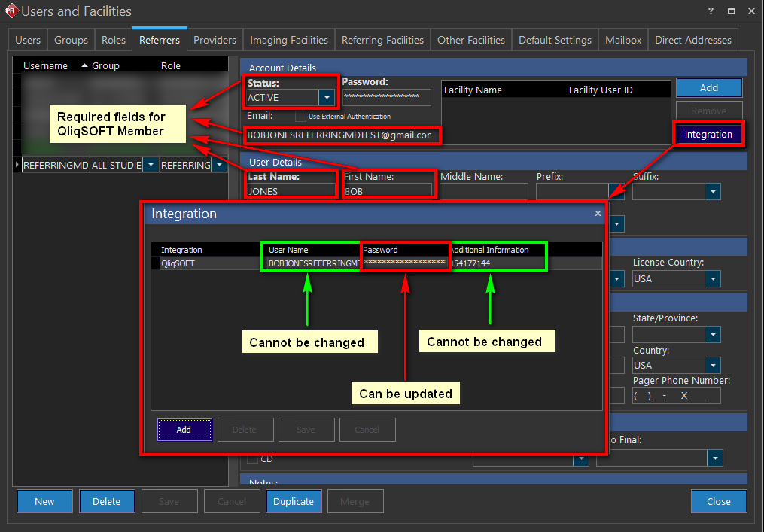
Task: Click the Last Name field containing JONES
Action: point(291,191)
